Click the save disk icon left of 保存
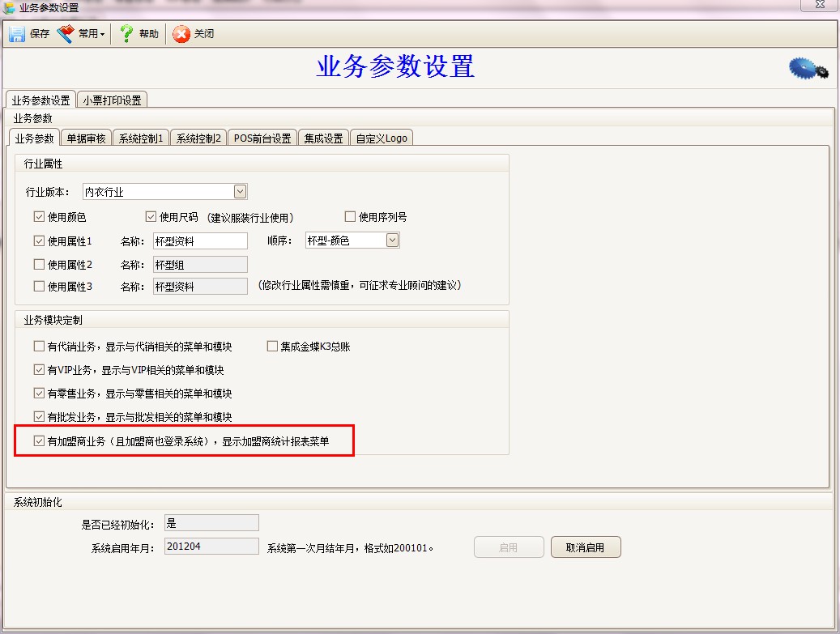Screen dimensions: 840x634 16,33
